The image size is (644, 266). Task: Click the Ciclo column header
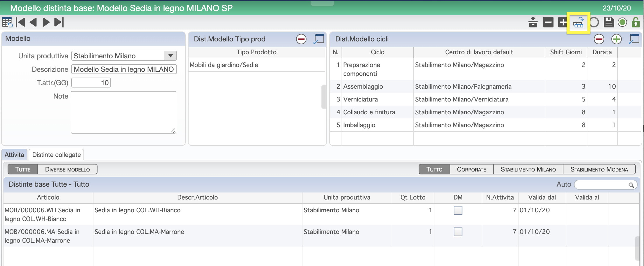click(x=377, y=52)
